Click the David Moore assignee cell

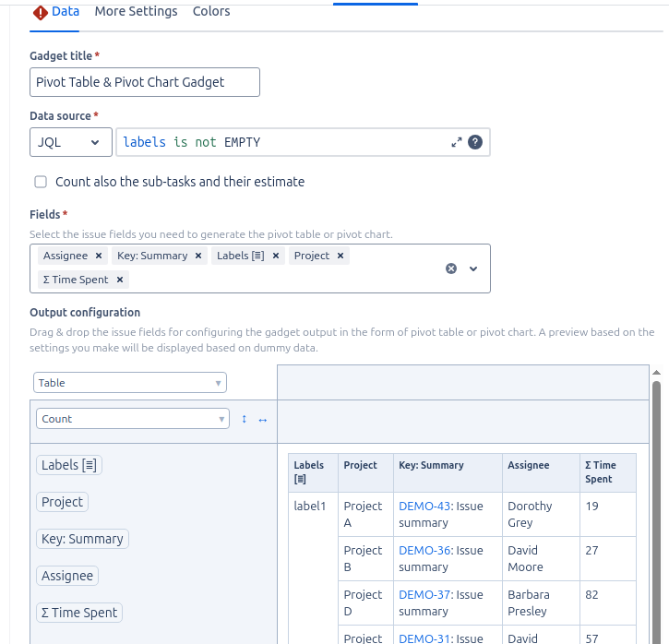point(541,559)
